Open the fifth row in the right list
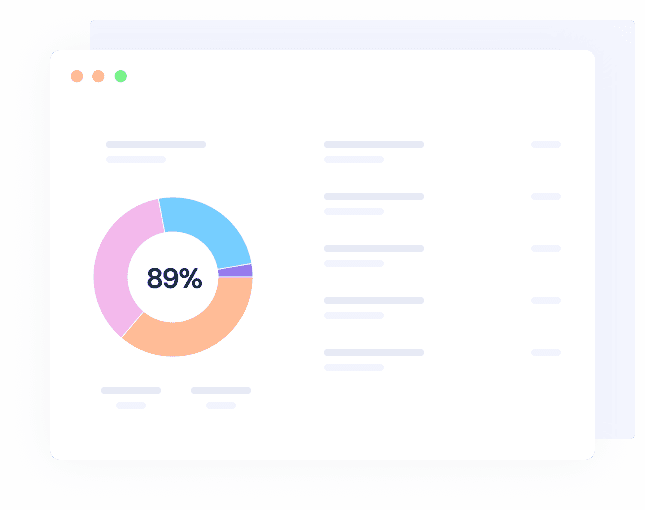 click(x=374, y=353)
